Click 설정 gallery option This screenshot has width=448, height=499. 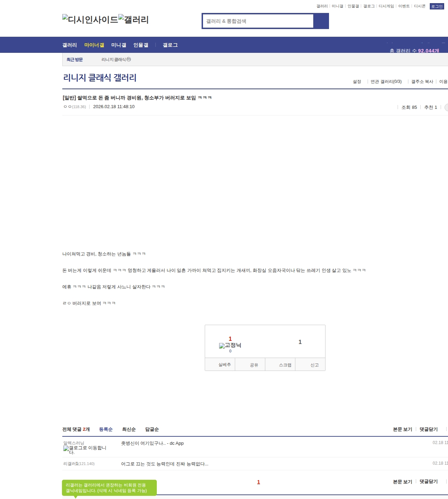coord(357,82)
